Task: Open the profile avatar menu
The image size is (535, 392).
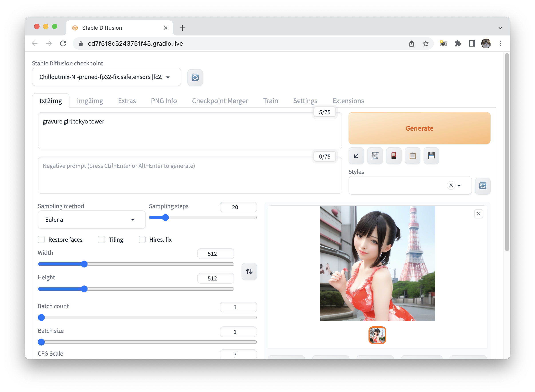Action: [x=486, y=43]
